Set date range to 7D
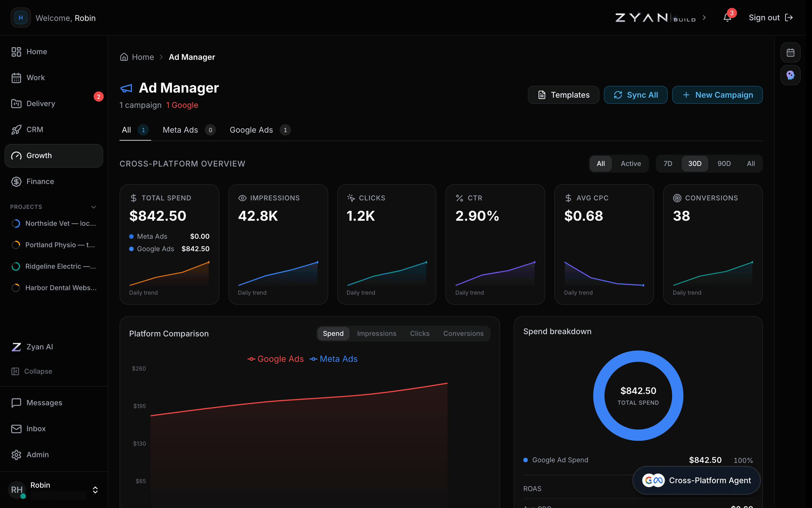This screenshot has height=508, width=812. click(668, 164)
